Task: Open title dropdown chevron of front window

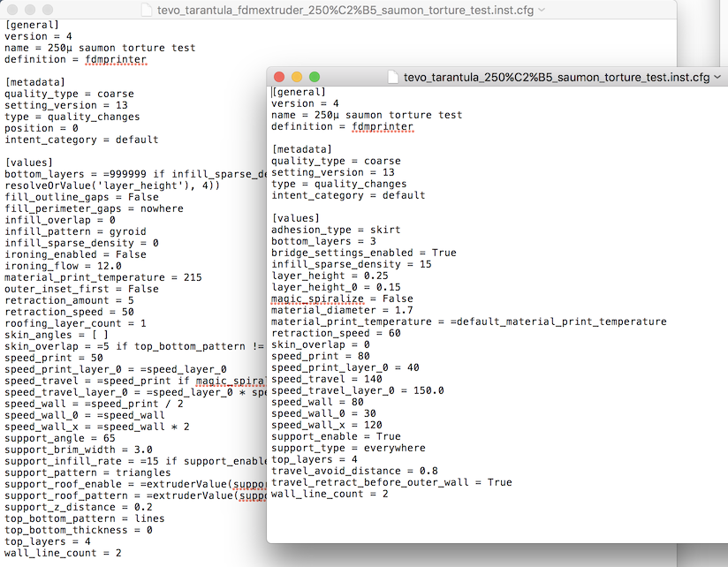Action: point(717,77)
